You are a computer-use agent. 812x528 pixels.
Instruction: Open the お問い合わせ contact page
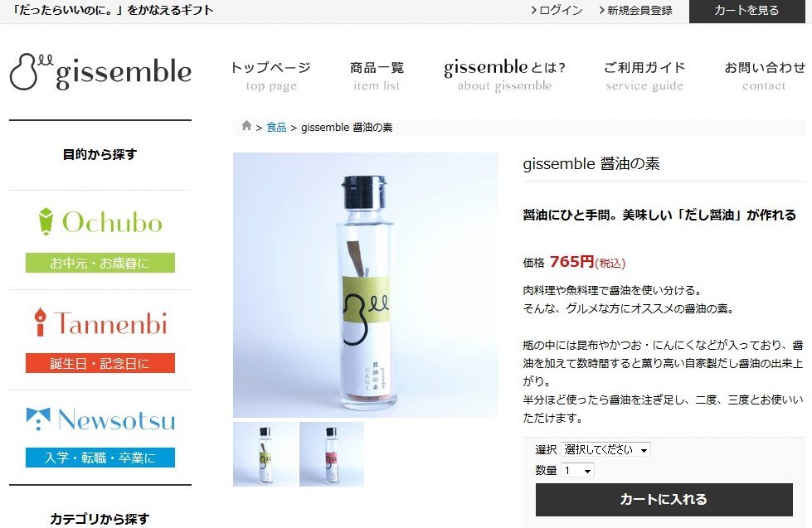pos(765,75)
